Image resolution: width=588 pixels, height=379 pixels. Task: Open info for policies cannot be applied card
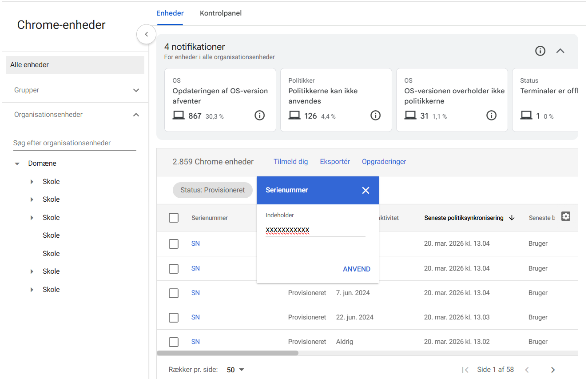point(375,116)
